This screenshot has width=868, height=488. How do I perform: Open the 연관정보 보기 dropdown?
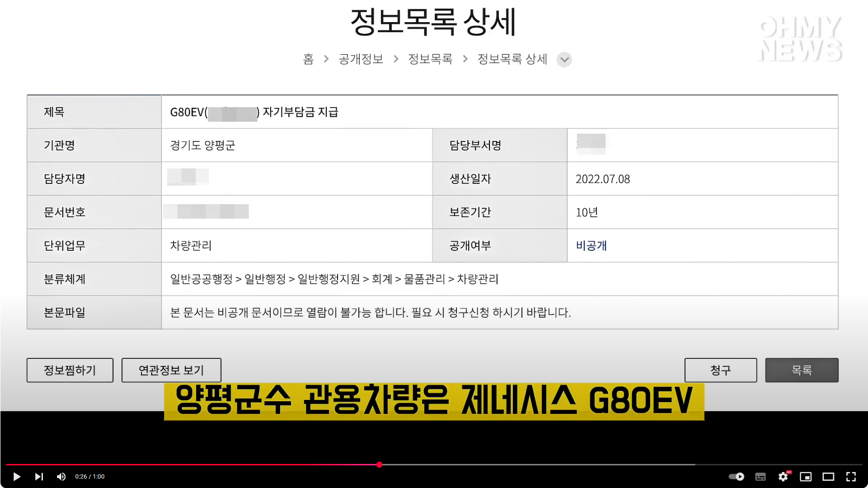click(x=171, y=370)
